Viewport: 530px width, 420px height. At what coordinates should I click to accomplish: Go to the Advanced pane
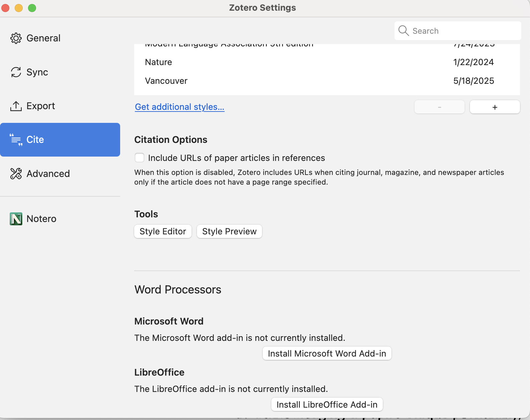60,174
